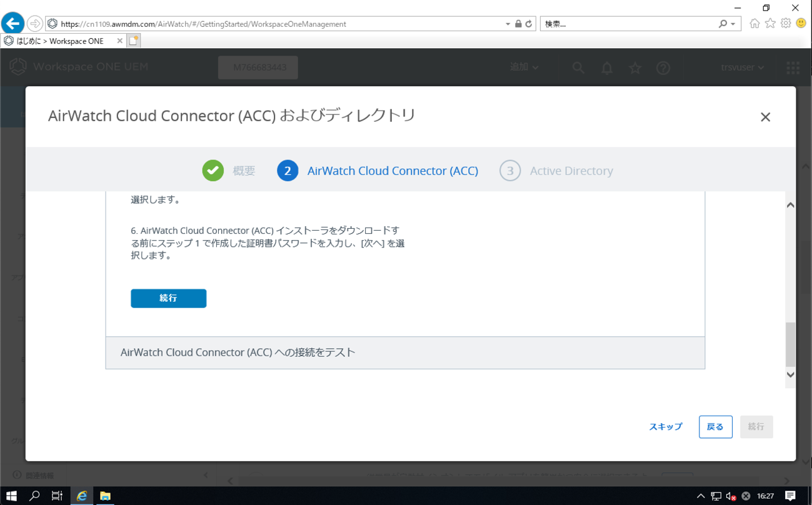Open a new browser tab
Image resolution: width=812 pixels, height=505 pixels.
(x=134, y=41)
